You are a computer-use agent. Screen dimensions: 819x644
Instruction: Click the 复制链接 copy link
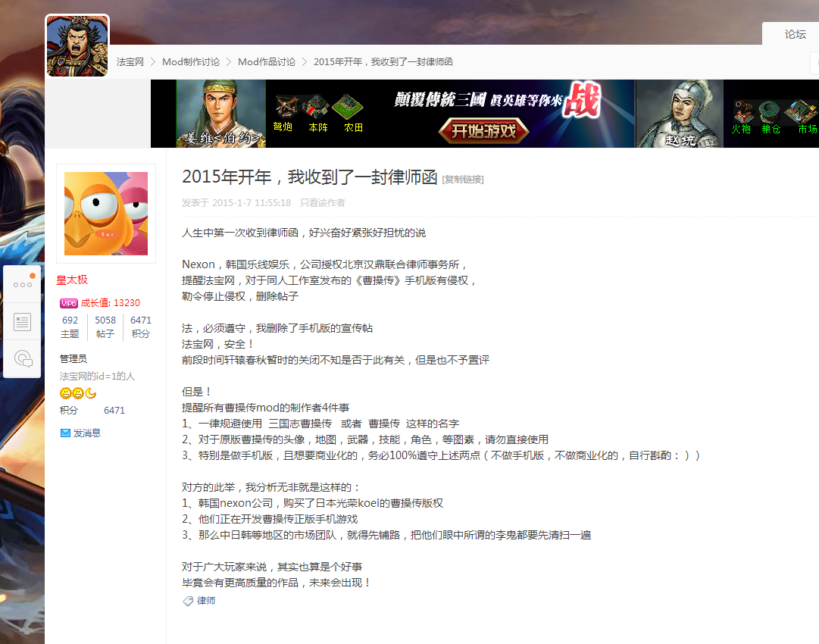coord(462,180)
